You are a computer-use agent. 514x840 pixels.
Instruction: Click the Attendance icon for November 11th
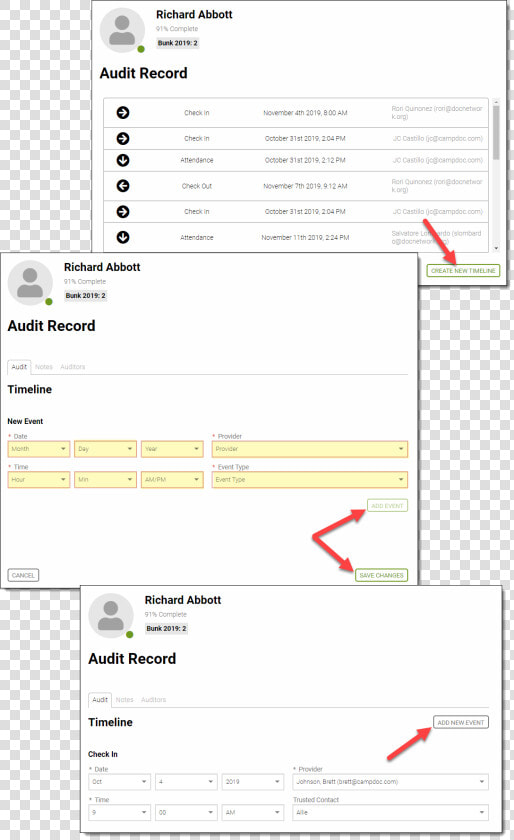tap(123, 237)
